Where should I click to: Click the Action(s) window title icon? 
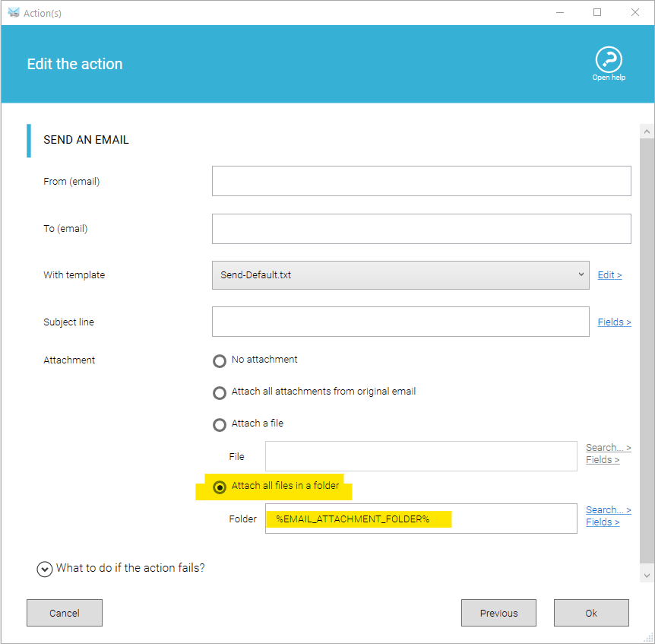[x=14, y=12]
